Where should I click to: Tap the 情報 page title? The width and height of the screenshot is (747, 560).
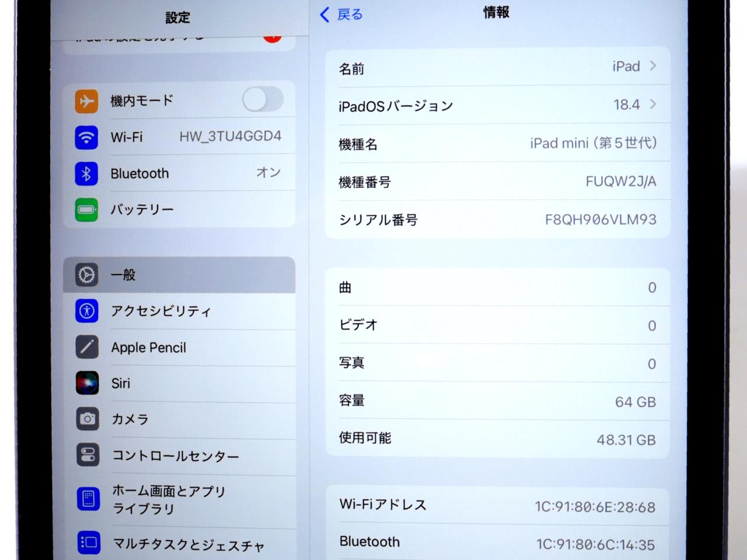coord(496,13)
